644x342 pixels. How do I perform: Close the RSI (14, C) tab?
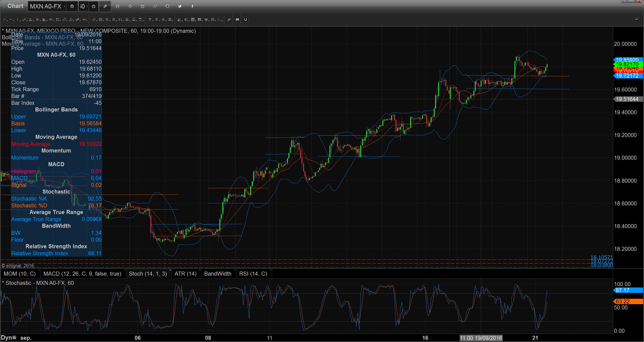click(x=270, y=270)
